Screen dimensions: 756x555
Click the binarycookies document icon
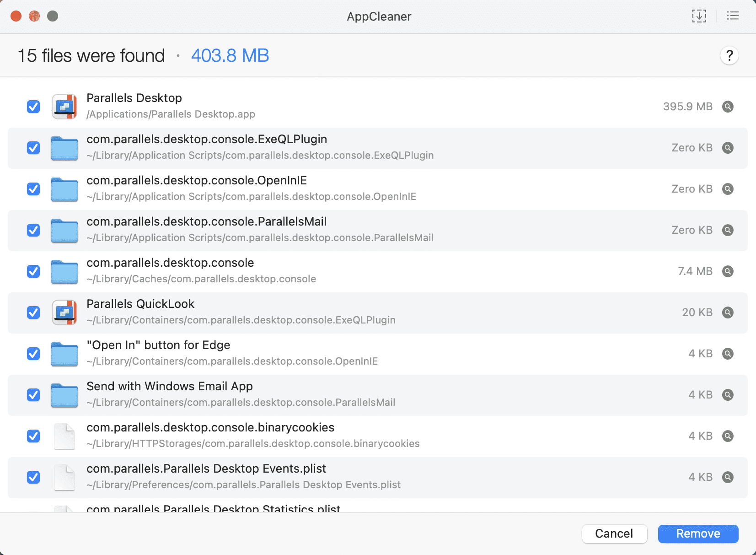click(x=64, y=436)
